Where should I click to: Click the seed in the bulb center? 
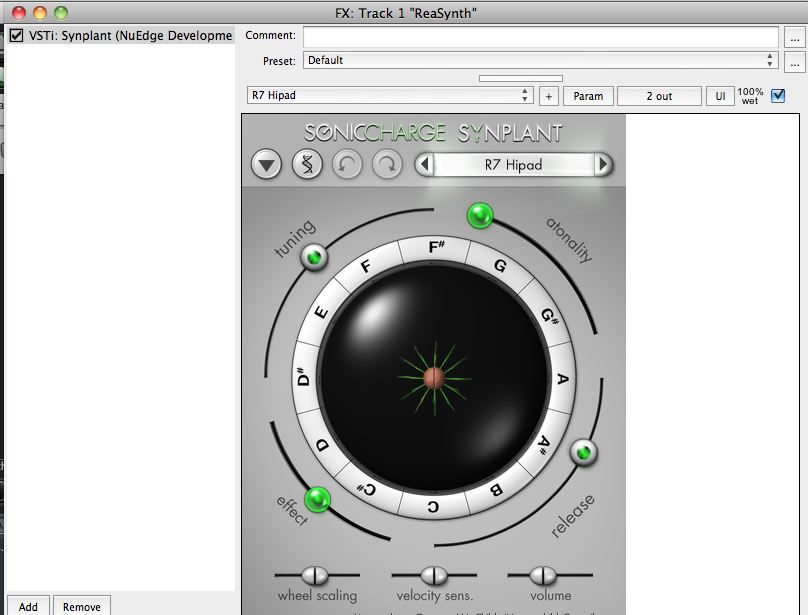coord(434,378)
